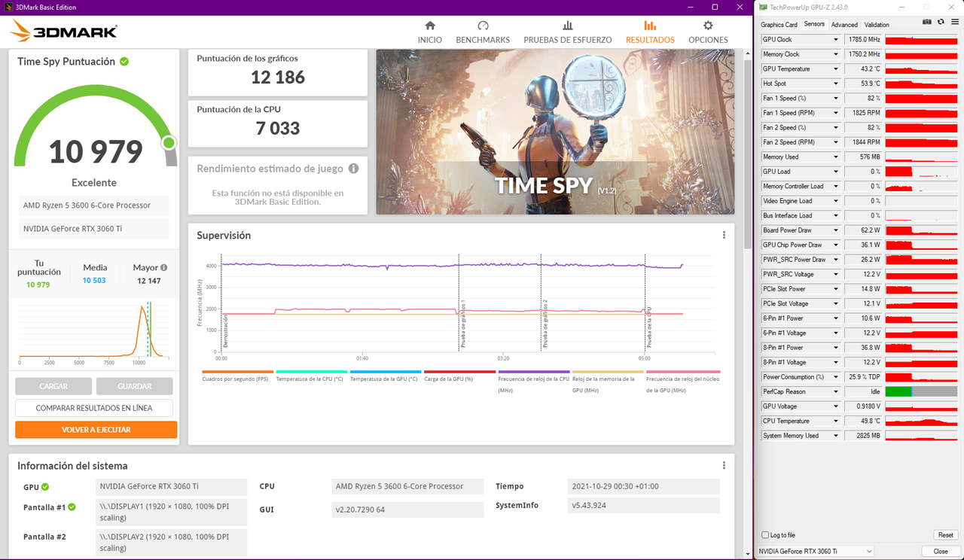The height and width of the screenshot is (560, 964).
Task: Switch to GPU-Z Graphics Card tab
Action: pyautogui.click(x=779, y=25)
